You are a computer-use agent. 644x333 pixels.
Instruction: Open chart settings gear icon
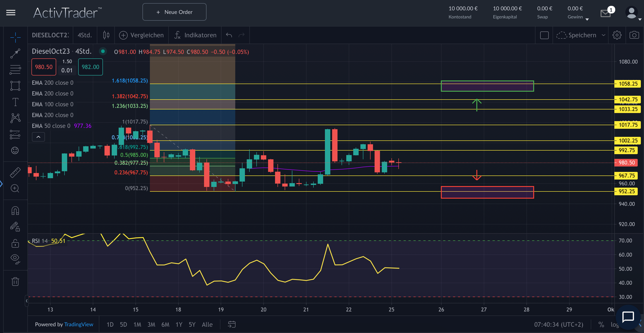pos(617,35)
